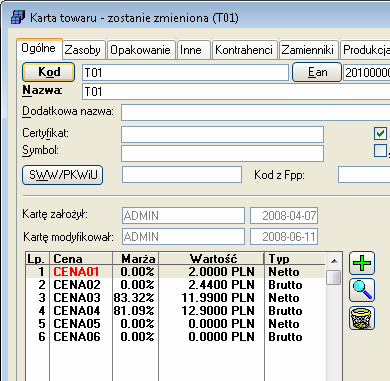The image size is (390, 381).
Task: Focus the Kod z Fpp field
Action: 364,175
